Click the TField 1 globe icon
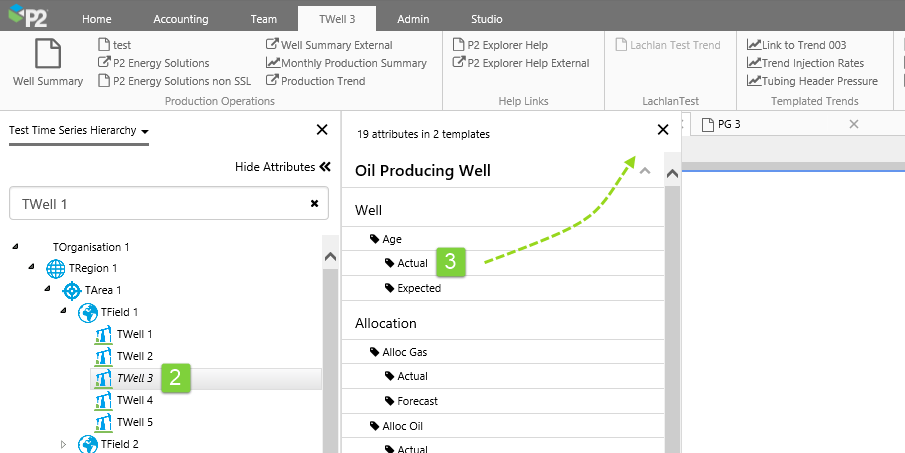Screen dimensions: 905x453 coord(88,312)
